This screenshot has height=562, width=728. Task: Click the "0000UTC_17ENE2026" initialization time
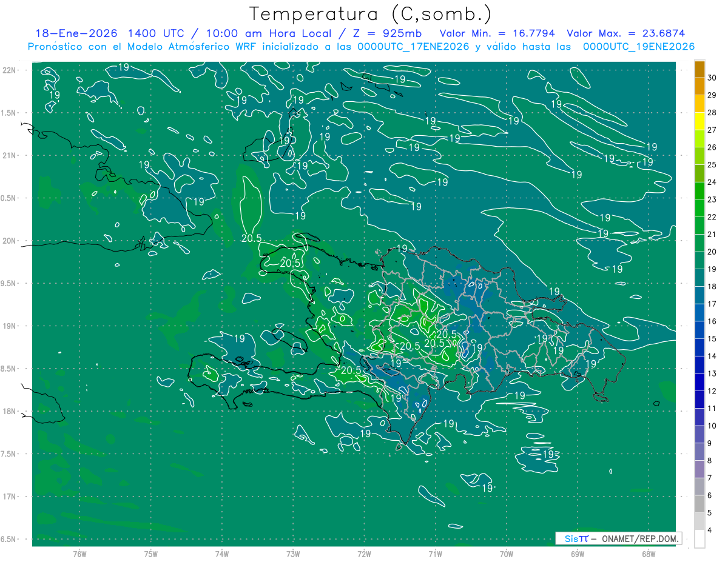413,47
